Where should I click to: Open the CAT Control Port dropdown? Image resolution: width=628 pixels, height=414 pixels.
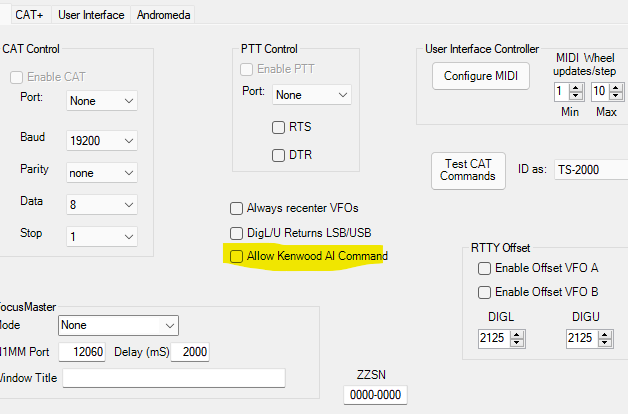[x=102, y=101]
